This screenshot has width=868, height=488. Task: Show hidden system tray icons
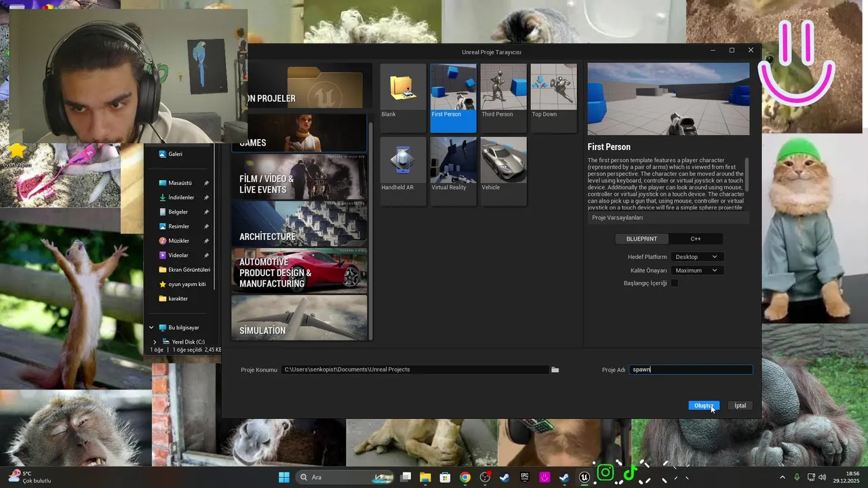[782, 477]
